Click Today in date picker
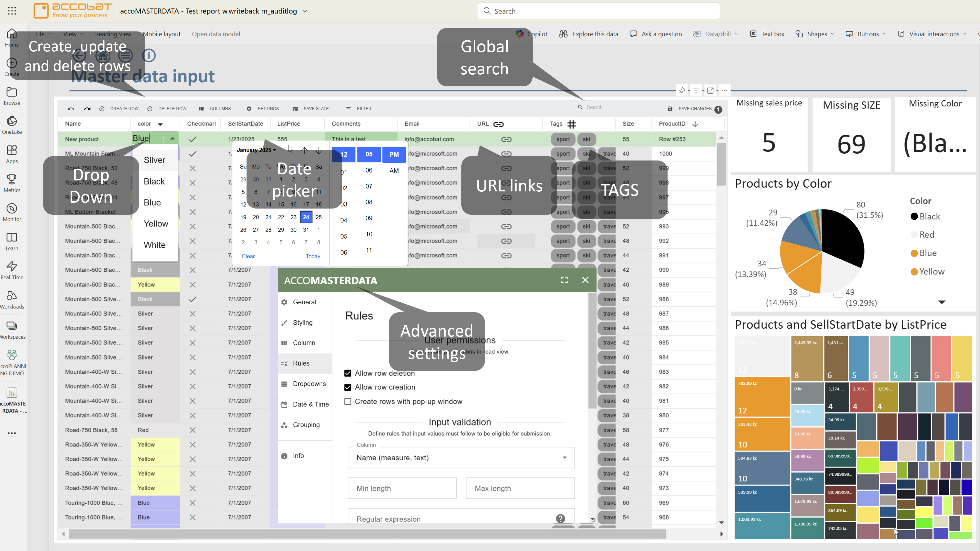This screenshot has width=980, height=551. [x=313, y=256]
